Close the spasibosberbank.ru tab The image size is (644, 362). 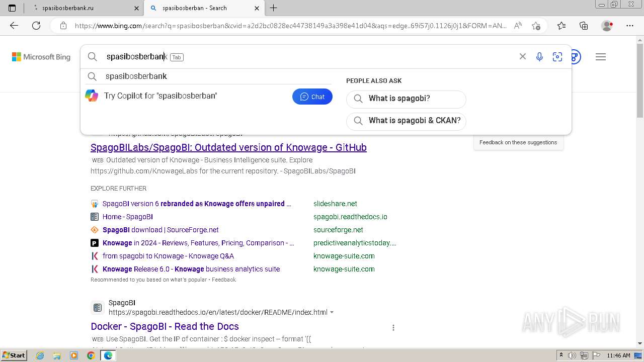point(136,8)
